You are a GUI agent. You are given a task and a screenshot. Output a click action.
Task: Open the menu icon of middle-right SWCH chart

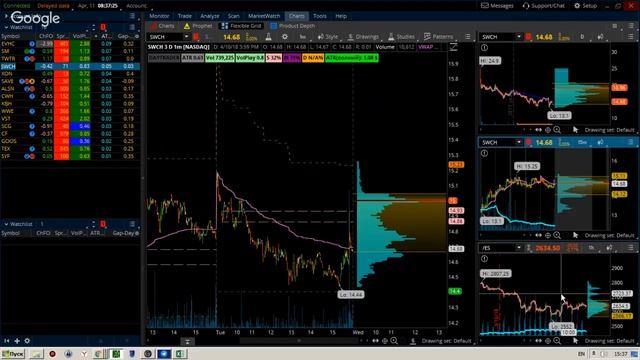pyautogui.click(x=631, y=142)
